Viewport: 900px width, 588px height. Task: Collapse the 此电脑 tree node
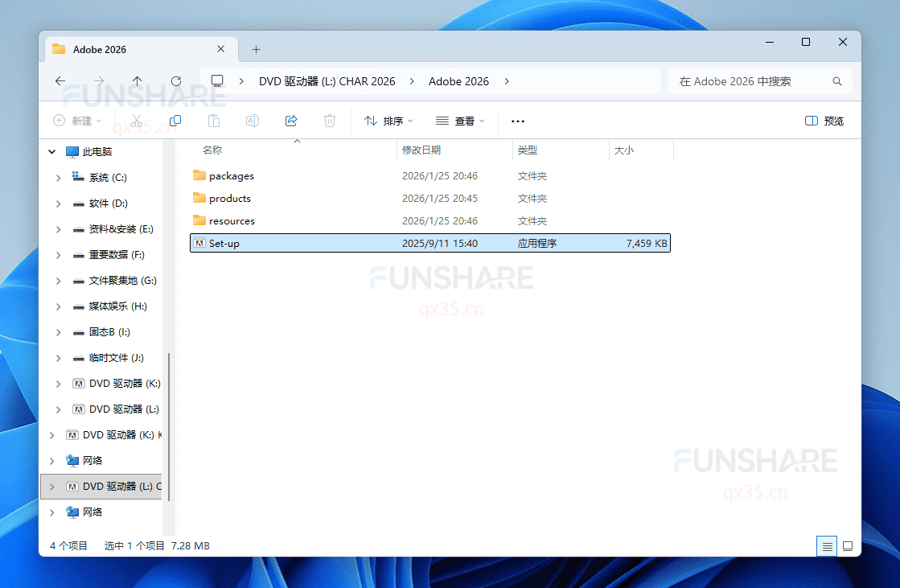click(51, 151)
